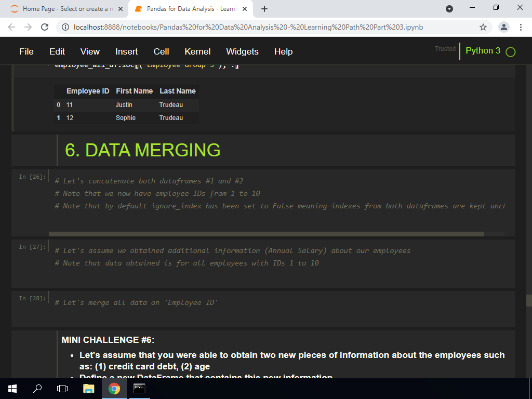Click the dropdown circle icon in the title bar
Image resolution: width=532 pixels, height=399 pixels.
tap(449, 9)
